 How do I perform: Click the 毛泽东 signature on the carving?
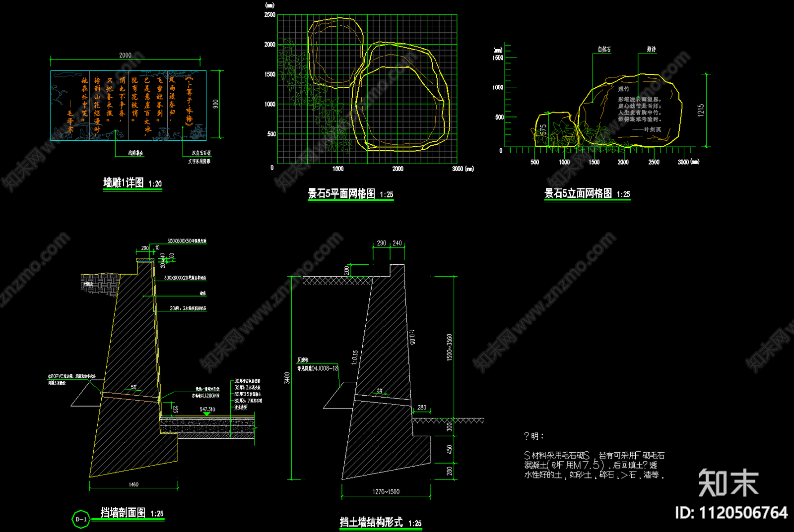pos(70,121)
